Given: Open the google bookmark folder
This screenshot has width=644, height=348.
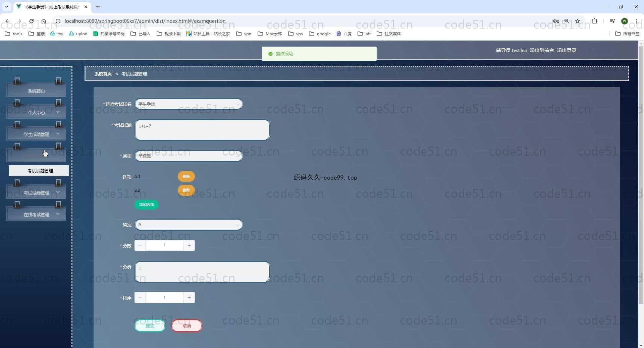Looking at the screenshot, I should pos(320,34).
